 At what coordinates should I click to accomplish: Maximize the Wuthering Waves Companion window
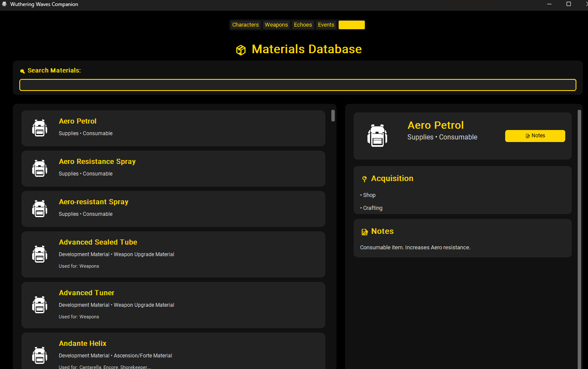coord(569,4)
